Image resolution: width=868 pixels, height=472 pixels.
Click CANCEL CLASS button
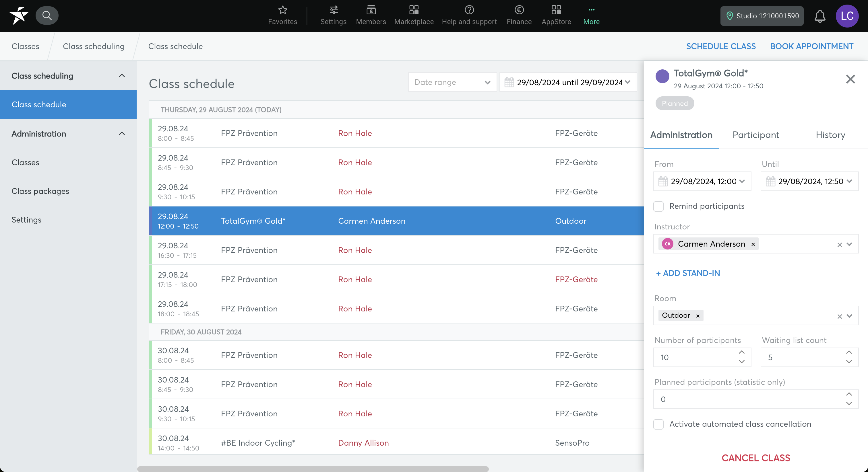[755, 458]
